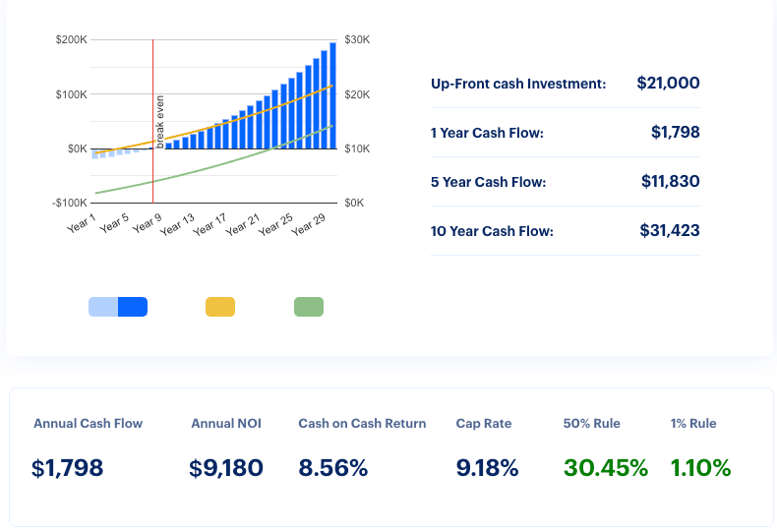Select the Annual NOI $9,180 value
The height and width of the screenshot is (532, 777).
226,468
